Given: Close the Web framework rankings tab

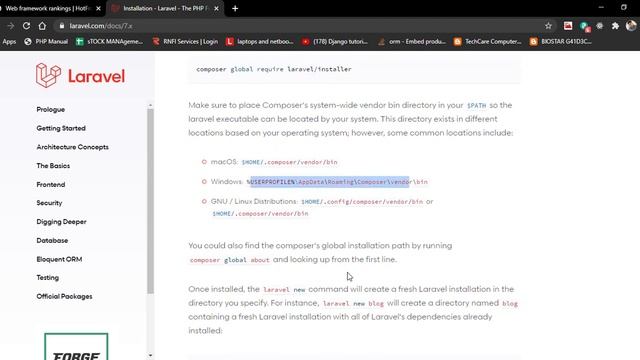Looking at the screenshot, I should pyautogui.click(x=98, y=8).
